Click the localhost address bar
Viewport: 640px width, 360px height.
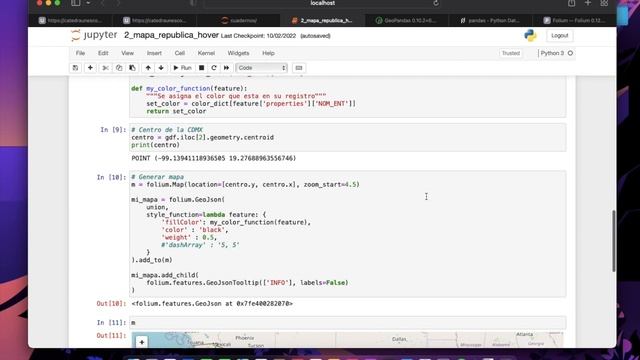pyautogui.click(x=322, y=3)
